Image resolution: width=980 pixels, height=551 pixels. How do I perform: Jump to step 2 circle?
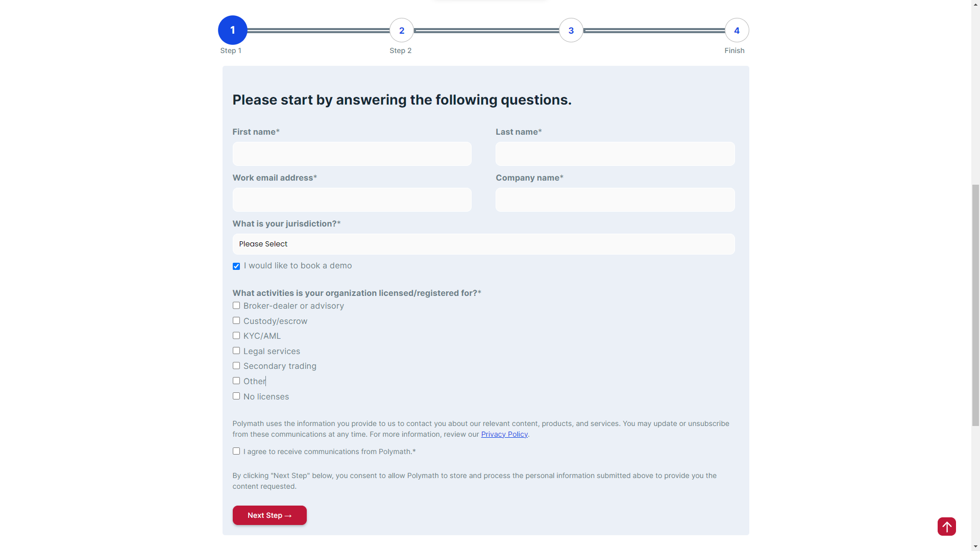pyautogui.click(x=402, y=31)
